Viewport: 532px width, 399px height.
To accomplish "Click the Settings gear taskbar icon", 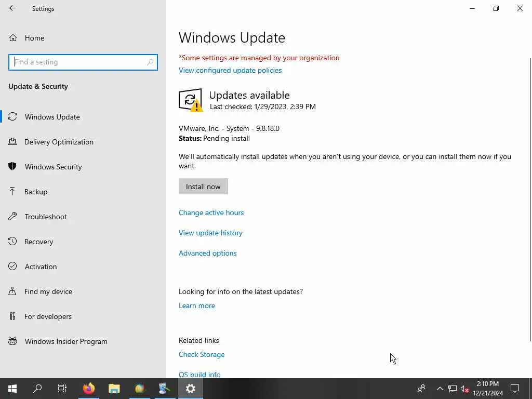I will (x=190, y=389).
